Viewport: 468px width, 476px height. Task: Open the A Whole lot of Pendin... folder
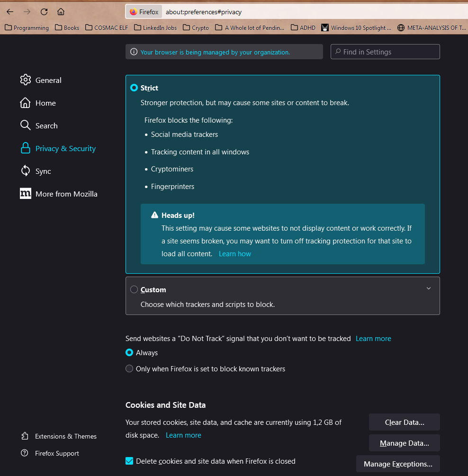tap(250, 27)
